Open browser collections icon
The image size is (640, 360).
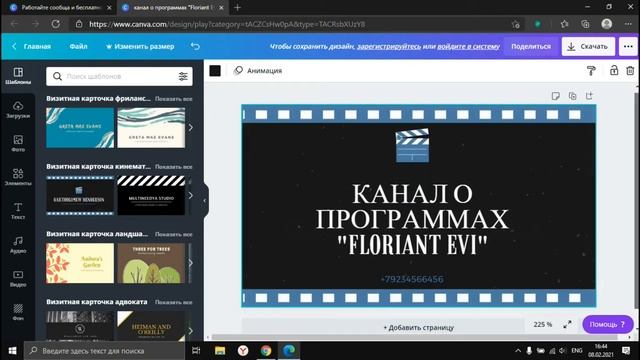585,24
